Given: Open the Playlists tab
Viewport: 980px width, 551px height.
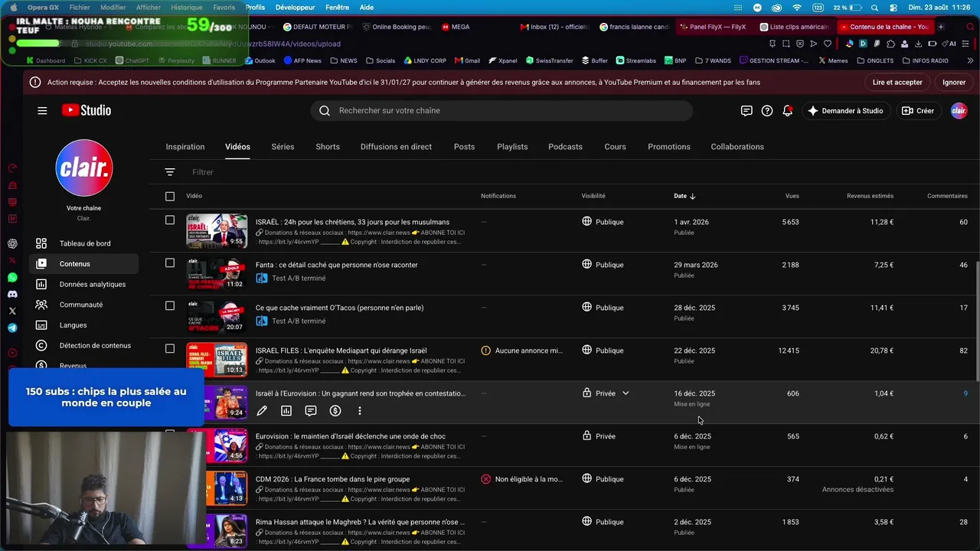Looking at the screenshot, I should click(512, 147).
